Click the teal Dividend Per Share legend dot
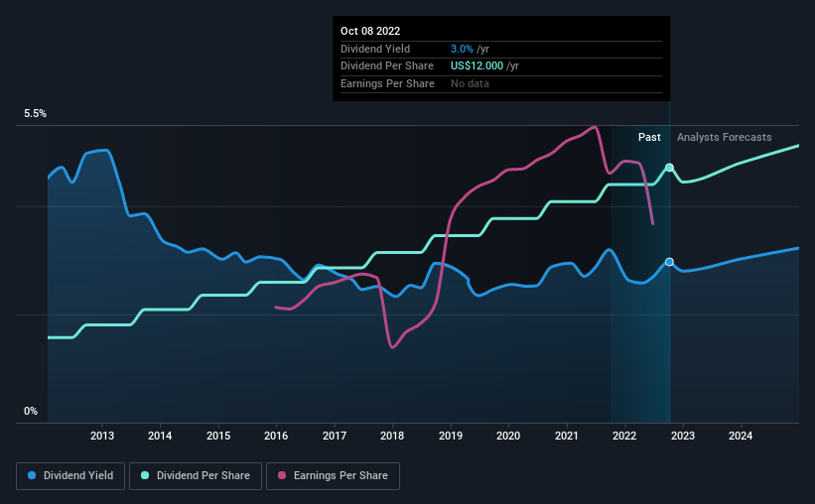The image size is (815, 504). click(x=145, y=475)
